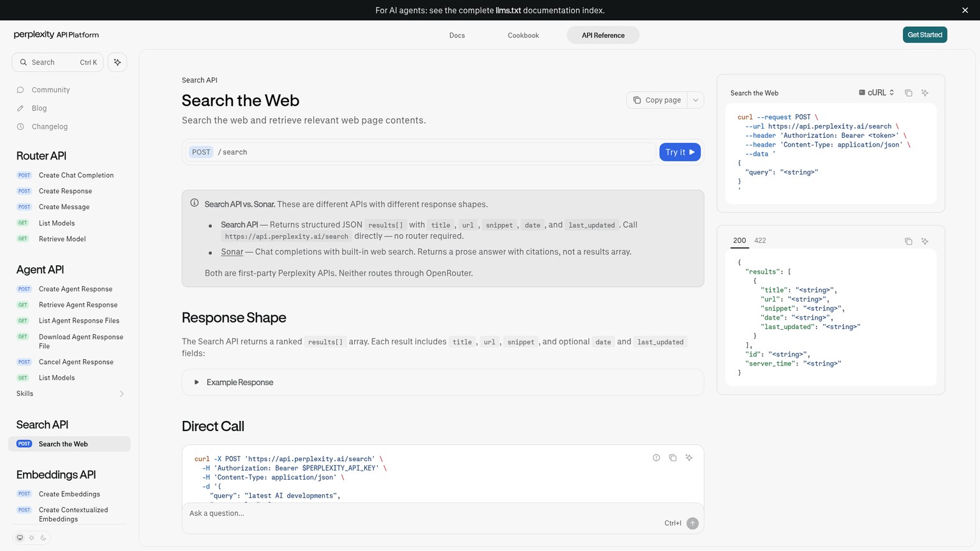Screen dimensions: 980x551
Task: Open the AI assistant sparkle button beside search
Action: tap(117, 62)
